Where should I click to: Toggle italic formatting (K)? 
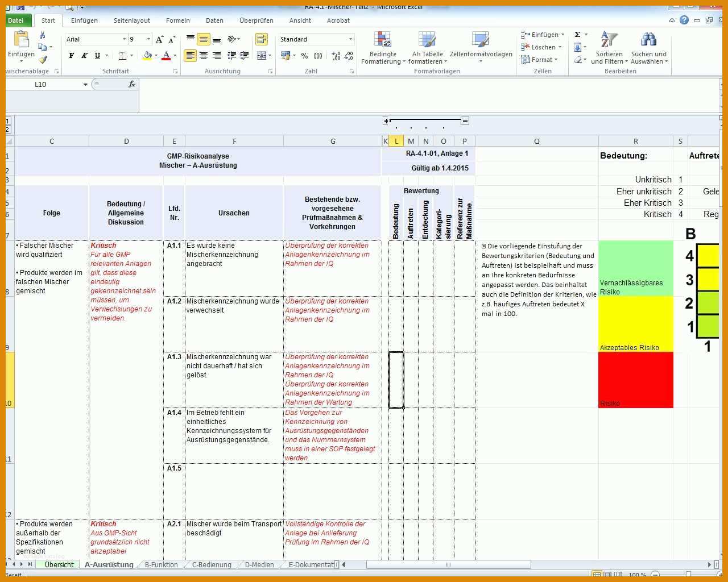[84, 56]
